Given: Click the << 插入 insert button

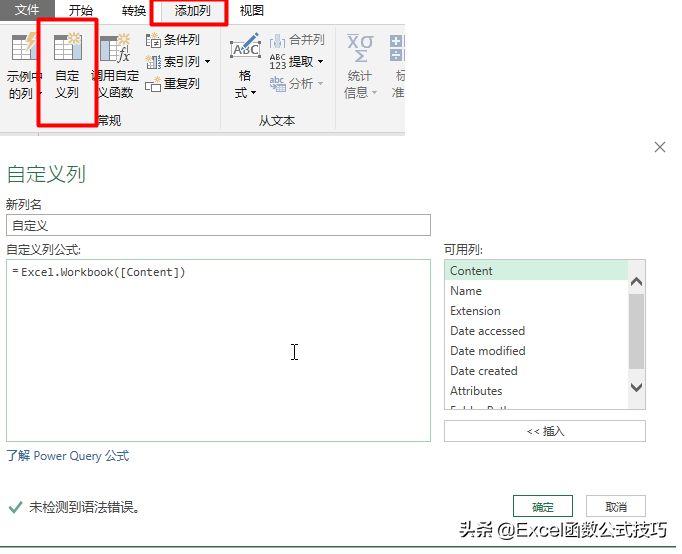Looking at the screenshot, I should pos(545,431).
